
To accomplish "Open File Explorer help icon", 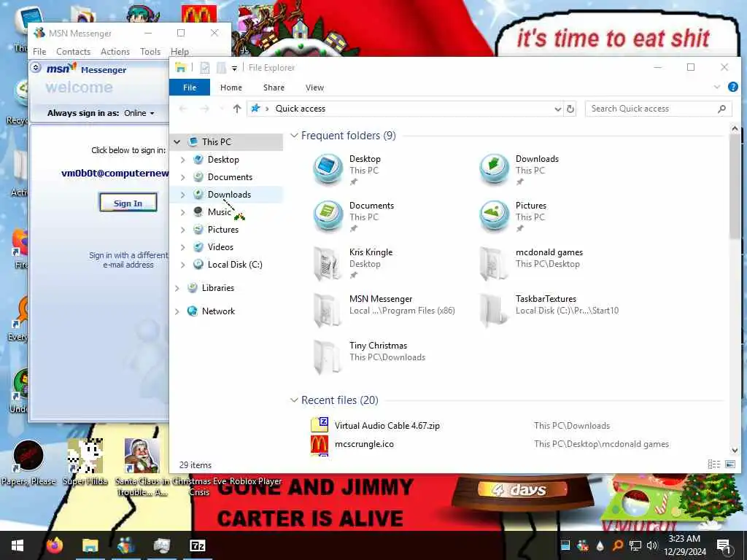I will 732,87.
